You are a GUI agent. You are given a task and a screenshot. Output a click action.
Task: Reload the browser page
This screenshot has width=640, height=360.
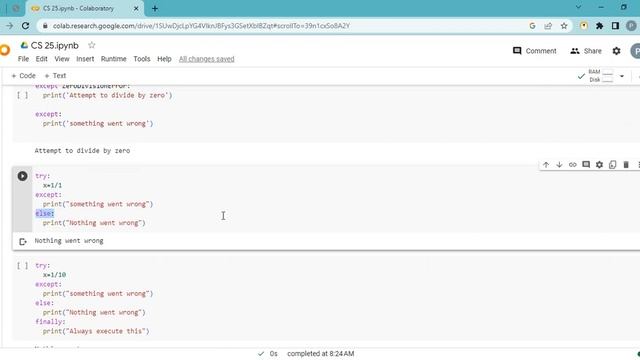click(x=25, y=26)
